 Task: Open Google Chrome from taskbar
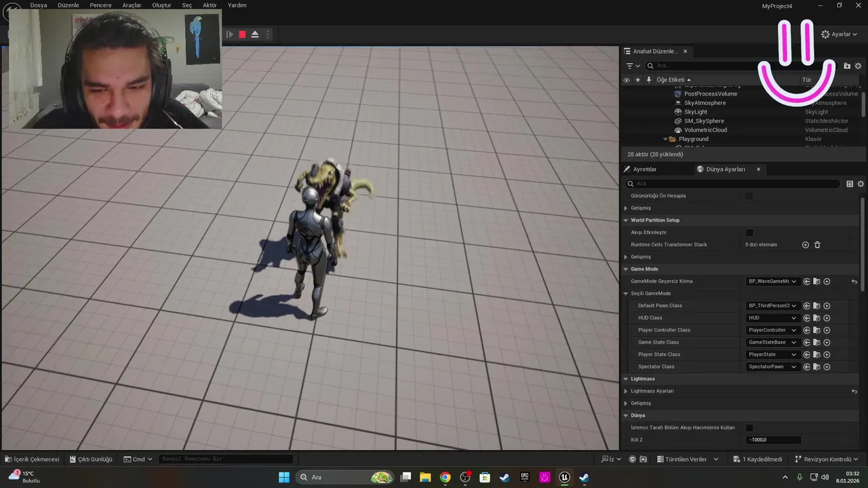click(445, 477)
